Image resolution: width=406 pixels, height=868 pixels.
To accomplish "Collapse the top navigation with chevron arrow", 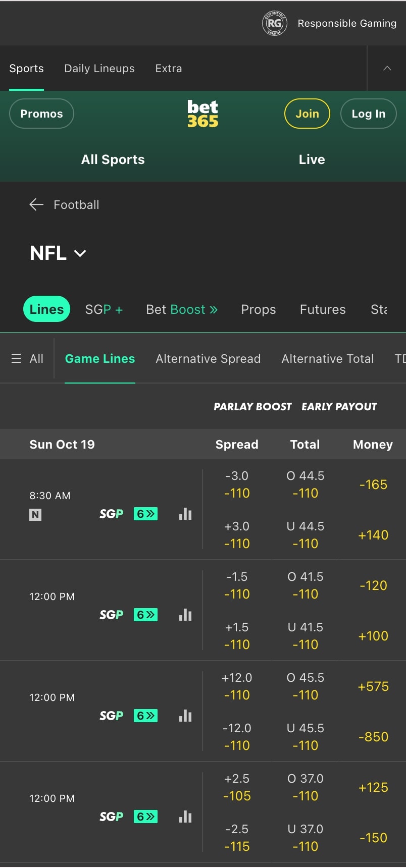I will [387, 68].
